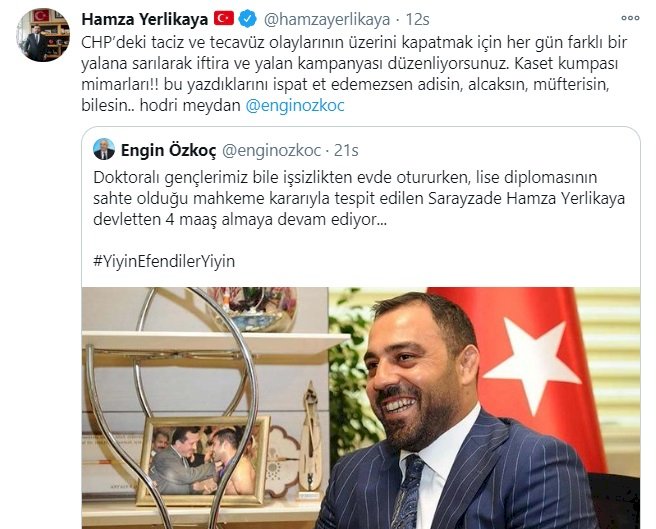Visit the @hamzayerlikaya handle
This screenshot has width=656, height=529.
pyautogui.click(x=328, y=19)
